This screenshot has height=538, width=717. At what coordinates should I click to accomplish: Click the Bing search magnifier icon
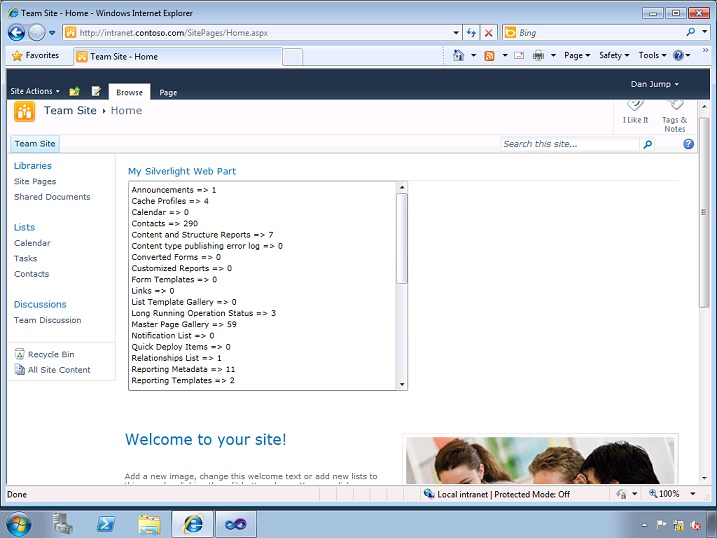690,32
